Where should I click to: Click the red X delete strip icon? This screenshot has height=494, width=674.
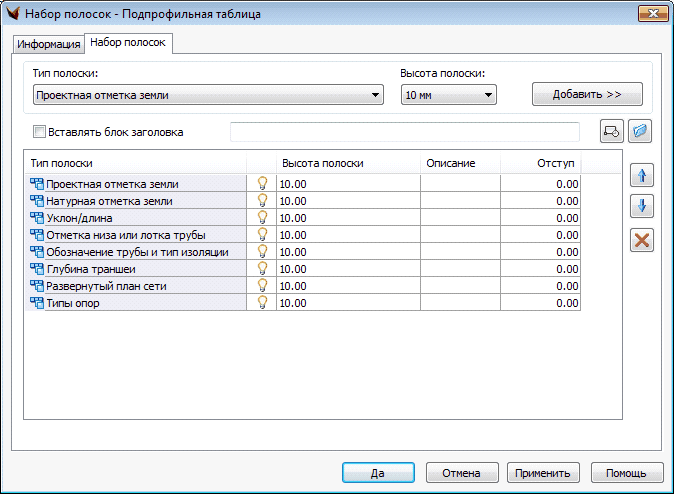coord(641,240)
